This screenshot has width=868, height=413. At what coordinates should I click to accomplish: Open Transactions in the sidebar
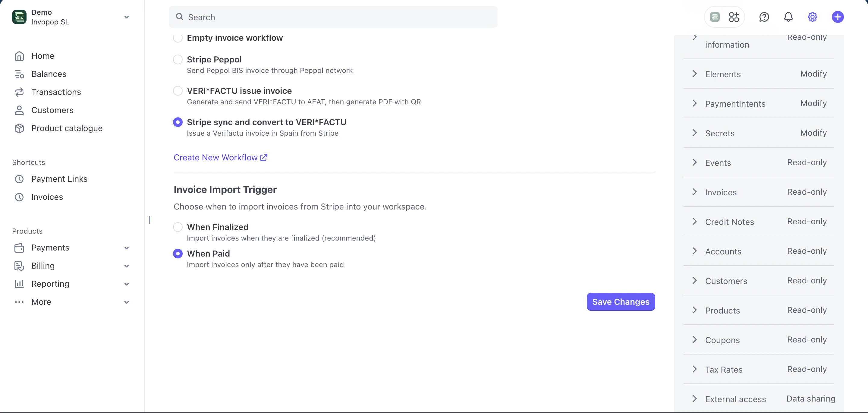pyautogui.click(x=56, y=92)
